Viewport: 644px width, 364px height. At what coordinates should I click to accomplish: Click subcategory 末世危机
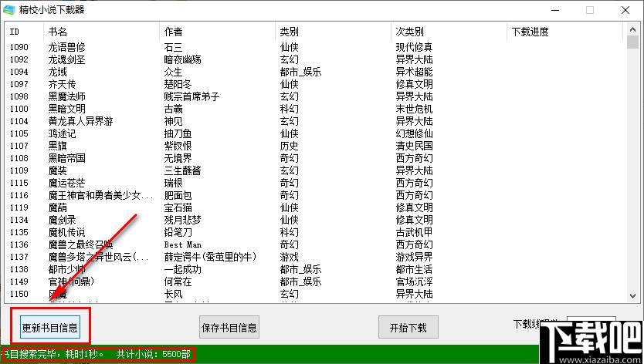coord(414,109)
